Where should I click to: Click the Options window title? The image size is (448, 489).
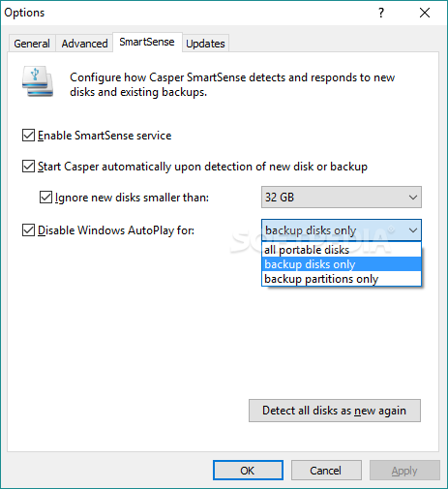[x=24, y=13]
